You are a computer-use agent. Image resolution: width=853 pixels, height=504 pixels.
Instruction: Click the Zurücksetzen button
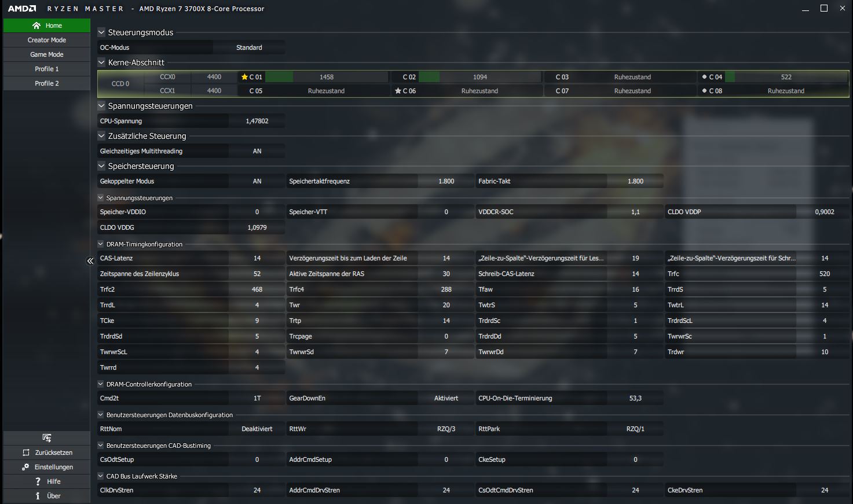pos(47,453)
